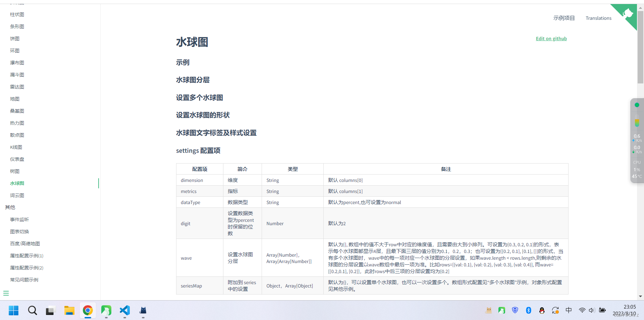
Task: Click the Tencent PC Manager shield tray icon
Action: point(516,311)
